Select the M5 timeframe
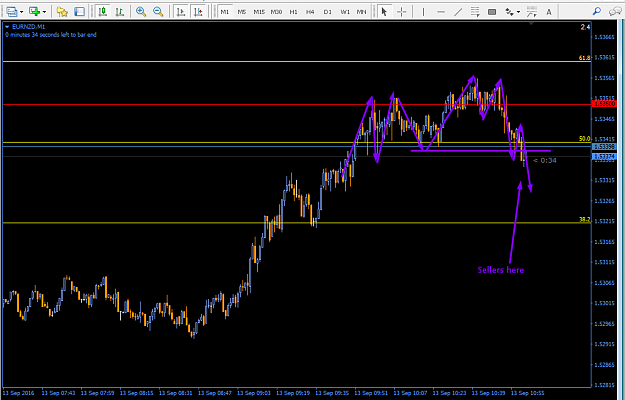The width and height of the screenshot is (625, 400). click(242, 12)
